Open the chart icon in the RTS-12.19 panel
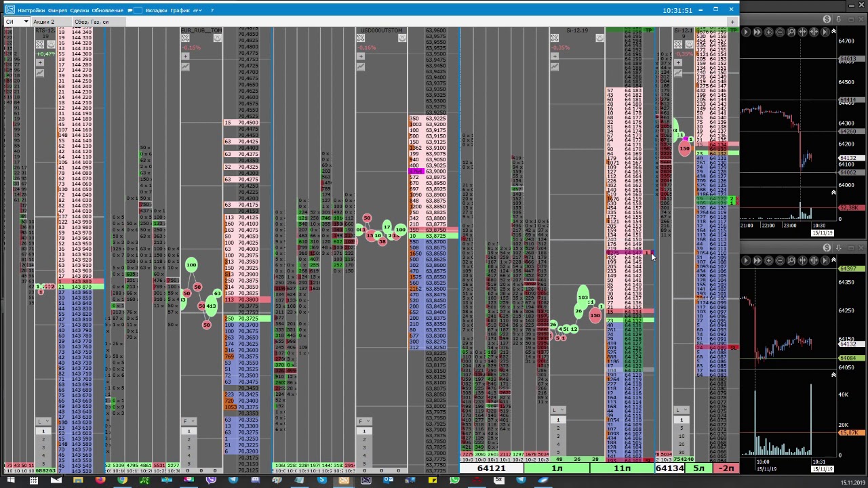 tap(40, 73)
